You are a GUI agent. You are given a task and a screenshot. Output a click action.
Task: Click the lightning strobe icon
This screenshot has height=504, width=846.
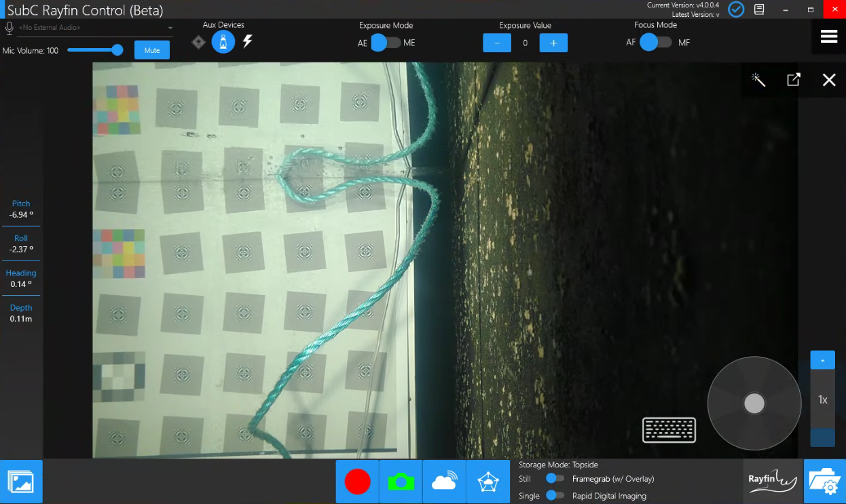tap(248, 42)
